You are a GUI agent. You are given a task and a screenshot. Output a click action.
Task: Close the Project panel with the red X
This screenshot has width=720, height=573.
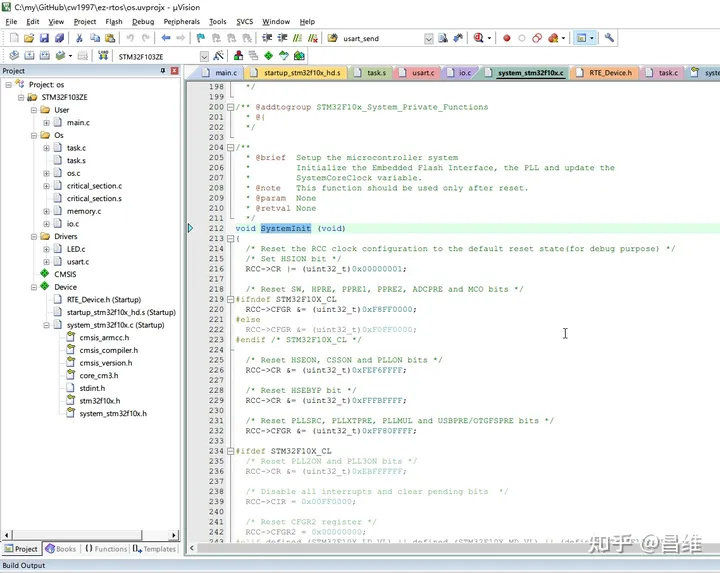(x=174, y=71)
